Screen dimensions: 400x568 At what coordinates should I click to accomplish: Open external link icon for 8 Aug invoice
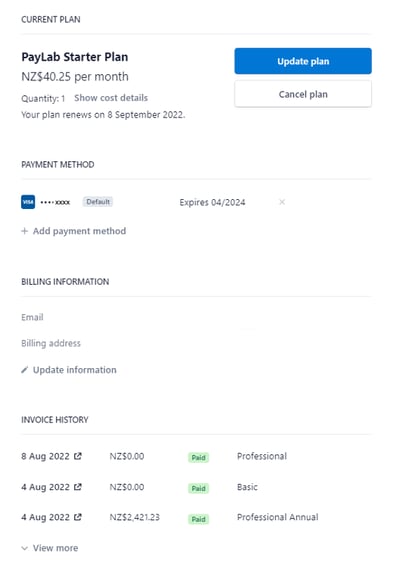(x=78, y=456)
